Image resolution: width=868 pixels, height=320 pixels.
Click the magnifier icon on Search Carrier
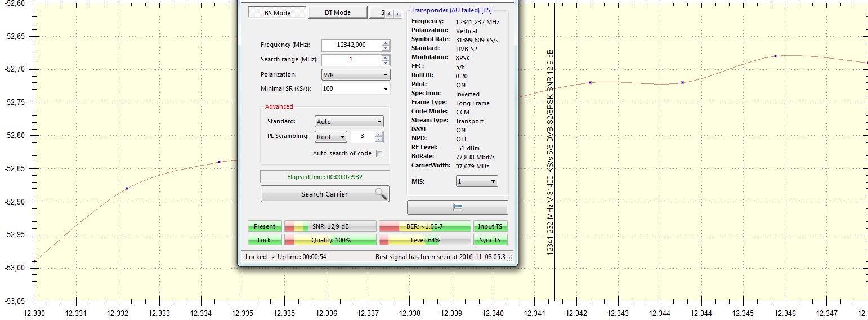[x=381, y=194]
